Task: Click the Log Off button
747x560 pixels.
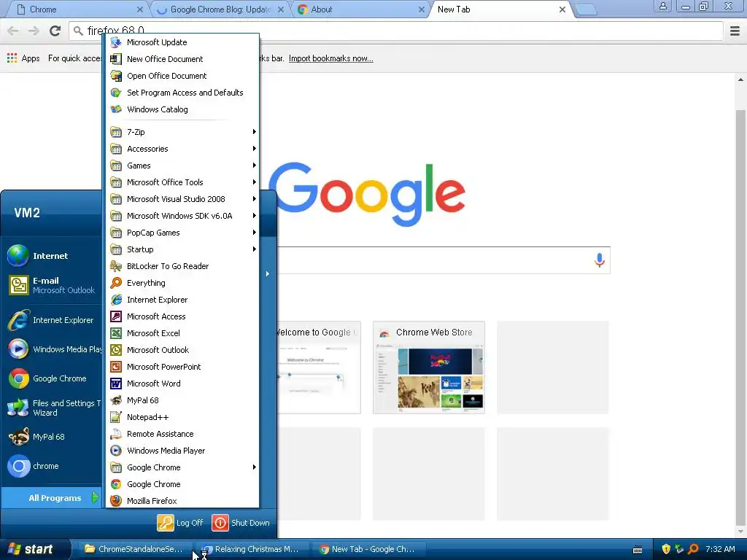Action: click(x=180, y=523)
